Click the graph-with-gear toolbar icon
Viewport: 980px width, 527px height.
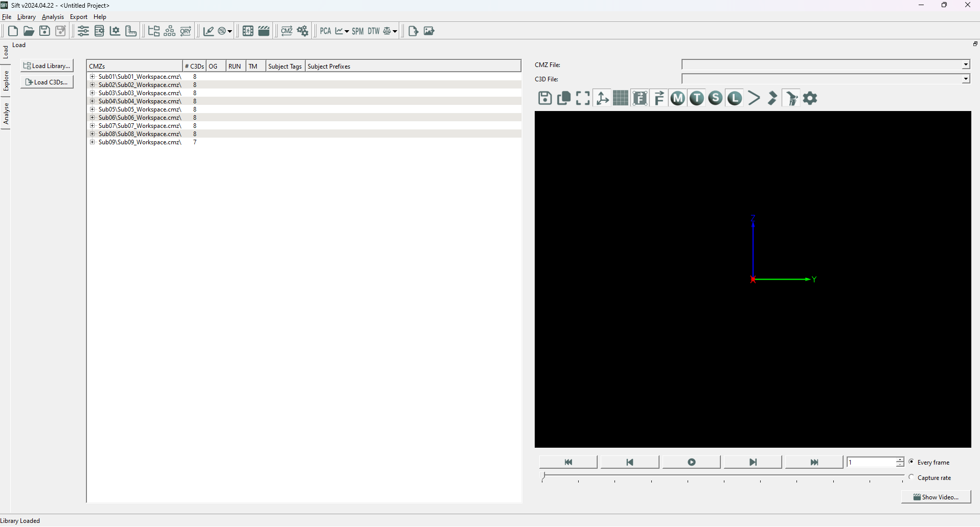(115, 31)
